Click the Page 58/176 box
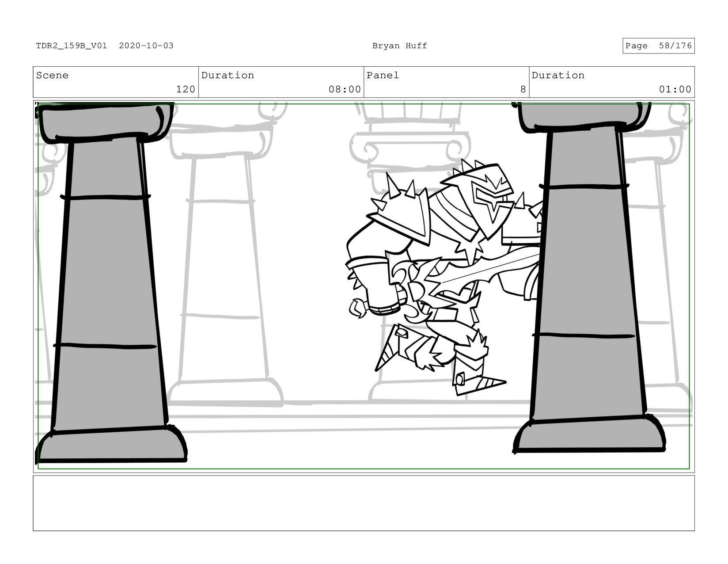The height and width of the screenshot is (564, 728). click(x=658, y=46)
